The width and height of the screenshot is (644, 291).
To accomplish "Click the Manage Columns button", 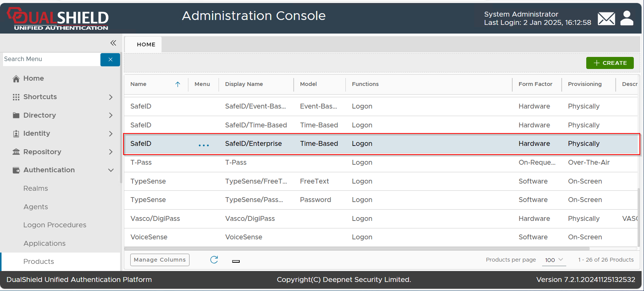I will pos(160,260).
